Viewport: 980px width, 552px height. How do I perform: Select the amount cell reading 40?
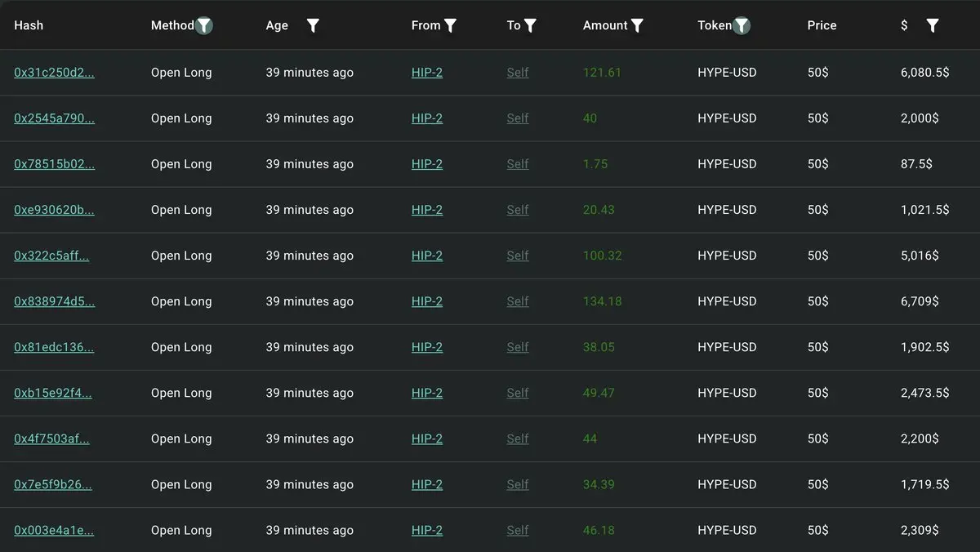point(590,118)
